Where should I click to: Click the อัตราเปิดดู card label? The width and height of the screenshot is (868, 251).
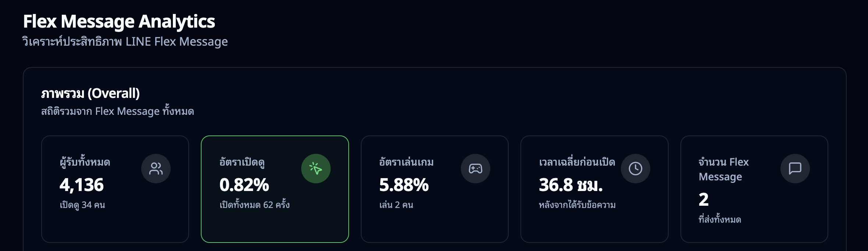[242, 162]
